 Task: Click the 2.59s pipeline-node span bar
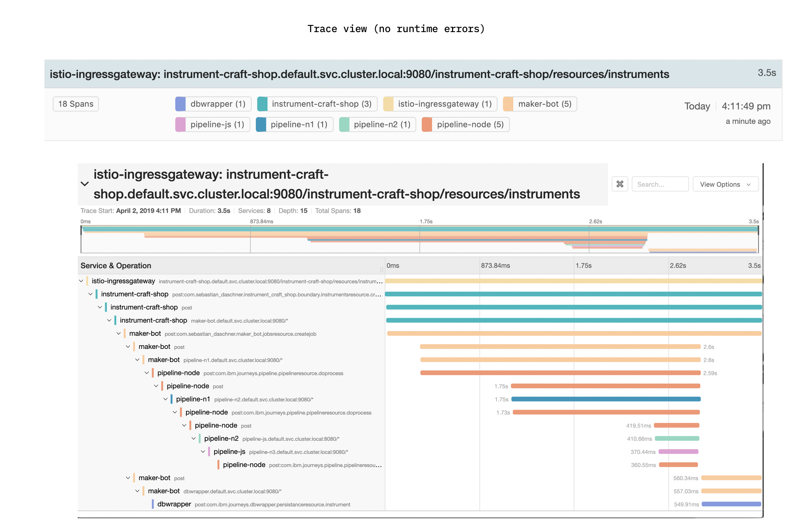(x=560, y=373)
